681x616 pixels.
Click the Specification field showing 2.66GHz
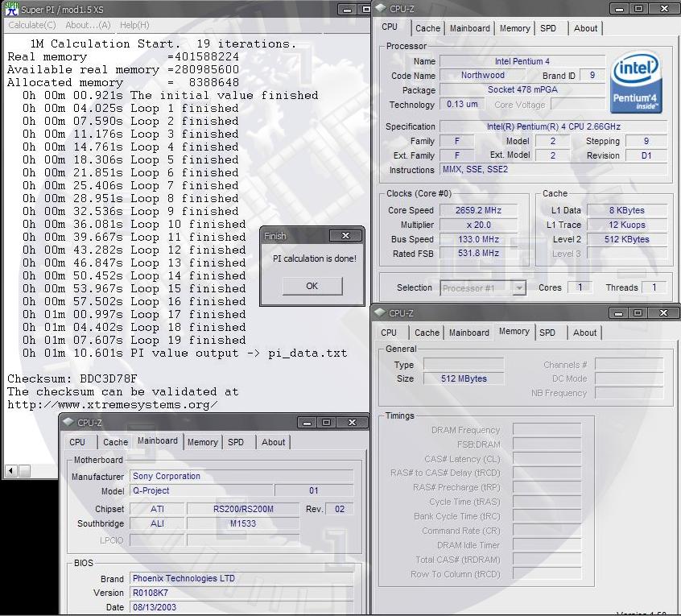pos(553,126)
